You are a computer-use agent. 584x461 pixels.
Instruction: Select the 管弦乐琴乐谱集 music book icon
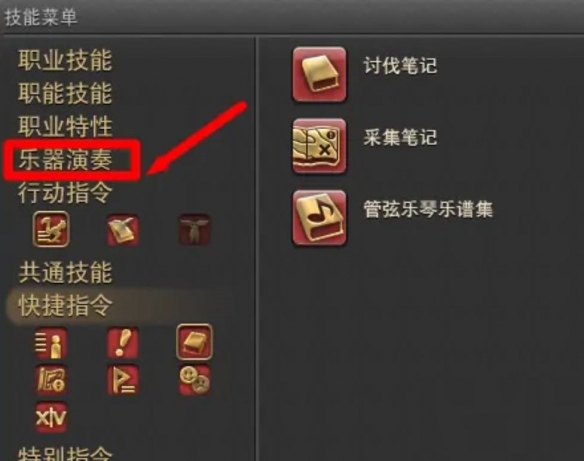[x=319, y=218]
